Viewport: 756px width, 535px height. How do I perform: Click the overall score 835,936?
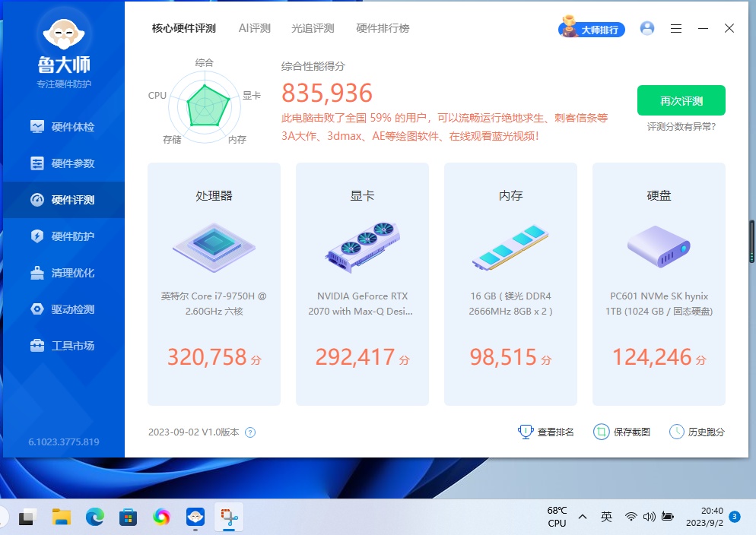tap(327, 93)
